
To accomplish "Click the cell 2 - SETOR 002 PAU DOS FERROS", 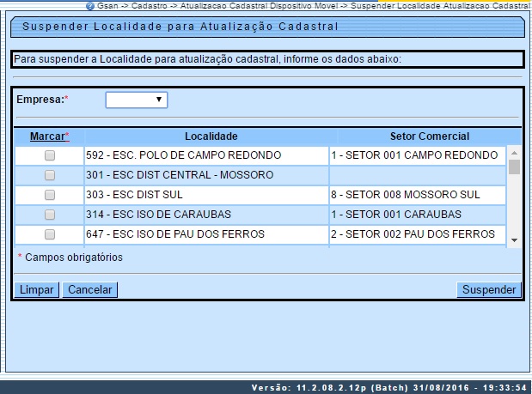I will (418, 234).
